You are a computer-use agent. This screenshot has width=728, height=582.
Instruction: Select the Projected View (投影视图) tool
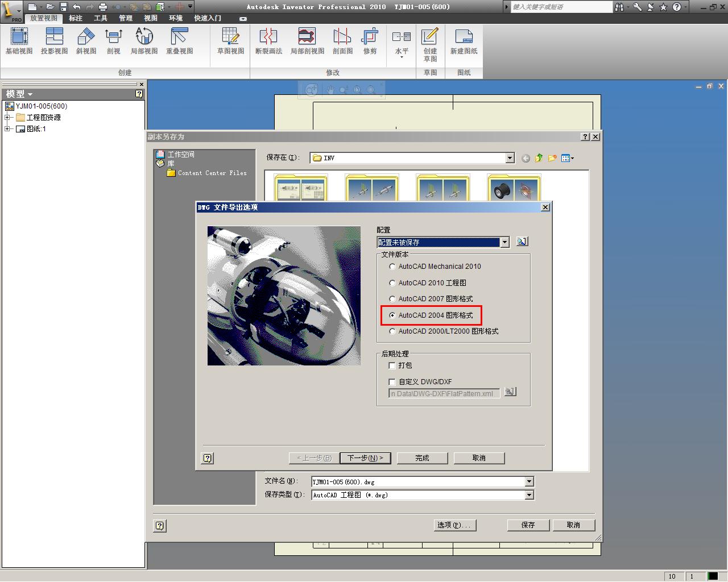55,41
